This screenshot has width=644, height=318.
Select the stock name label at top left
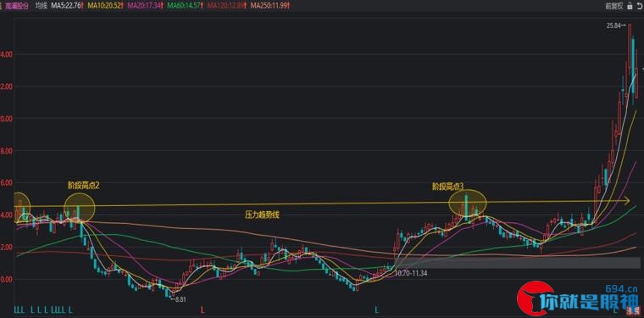[17, 5]
